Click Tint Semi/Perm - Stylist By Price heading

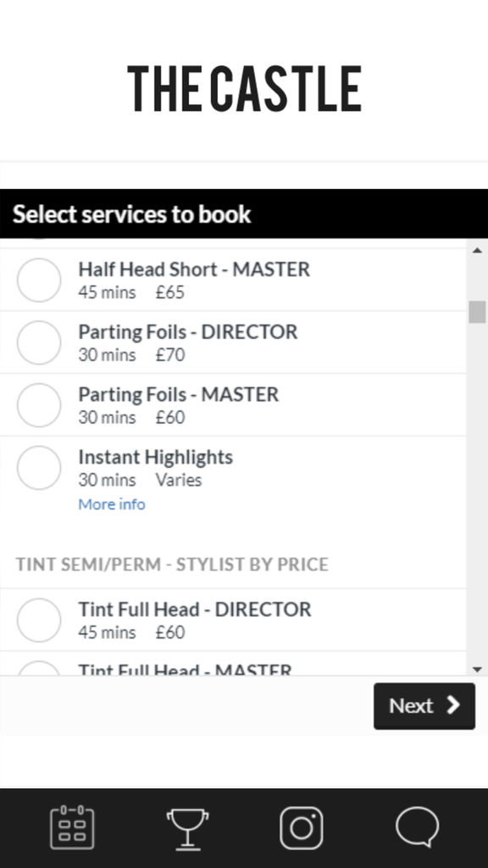(172, 564)
